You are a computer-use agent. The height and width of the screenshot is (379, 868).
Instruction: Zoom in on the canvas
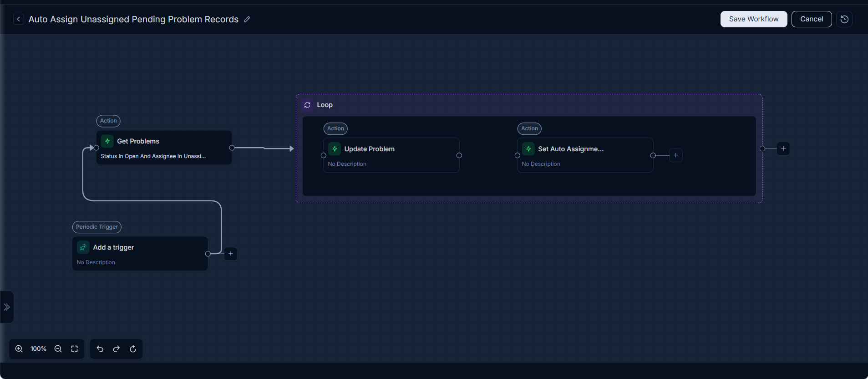pyautogui.click(x=19, y=349)
